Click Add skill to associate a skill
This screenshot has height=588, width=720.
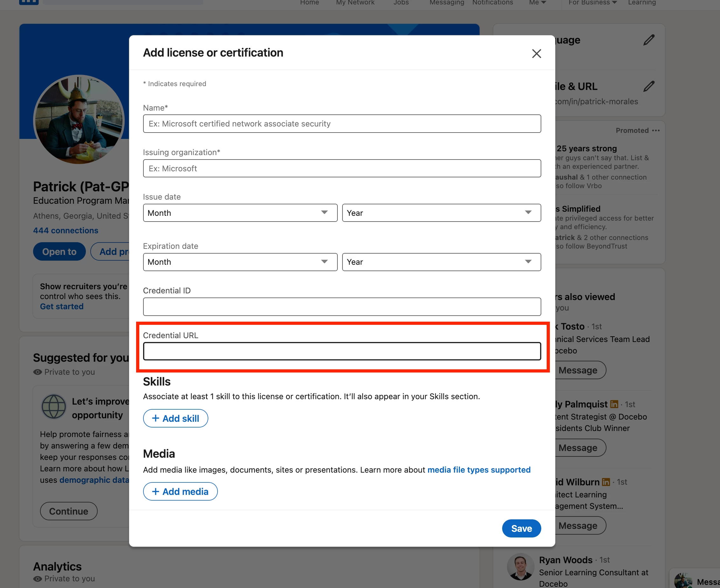pyautogui.click(x=176, y=418)
